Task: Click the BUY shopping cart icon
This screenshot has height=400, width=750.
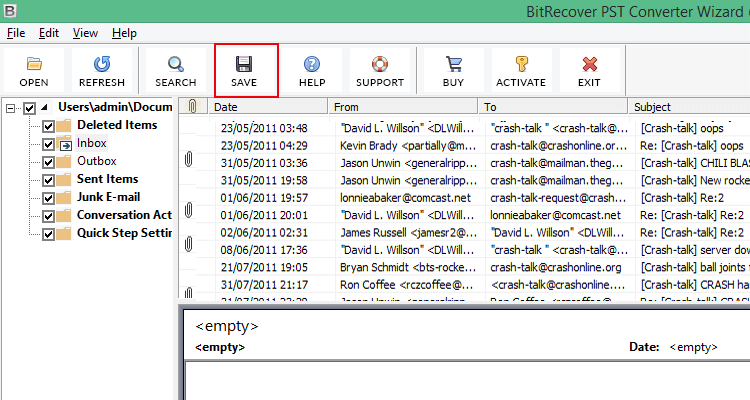Action: pos(453,64)
